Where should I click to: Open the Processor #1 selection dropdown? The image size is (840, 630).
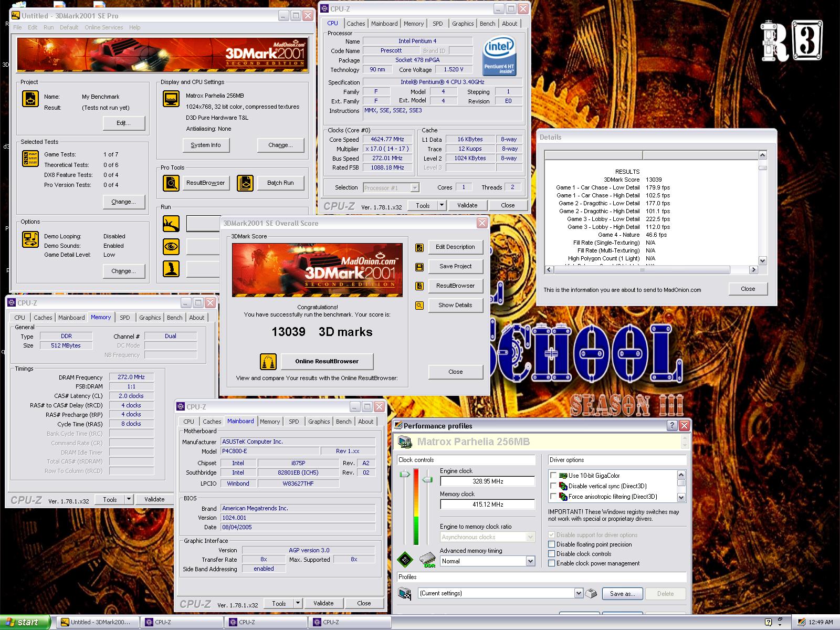click(x=415, y=187)
